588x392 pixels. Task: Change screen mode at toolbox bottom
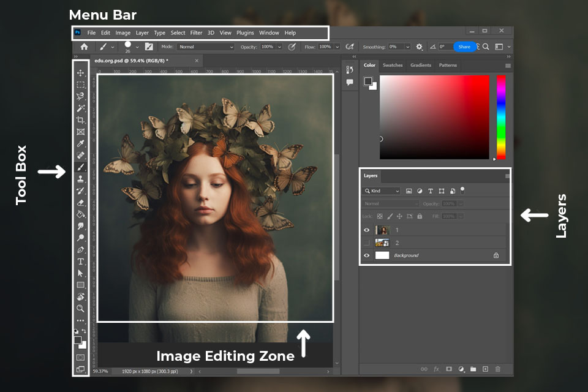(x=80, y=369)
